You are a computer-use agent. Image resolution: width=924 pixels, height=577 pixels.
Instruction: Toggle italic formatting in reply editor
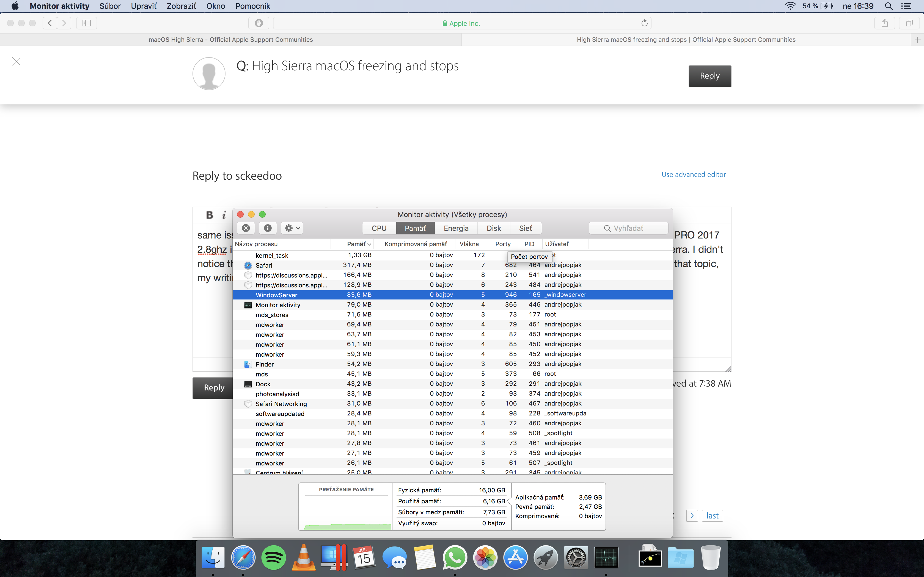coord(224,215)
